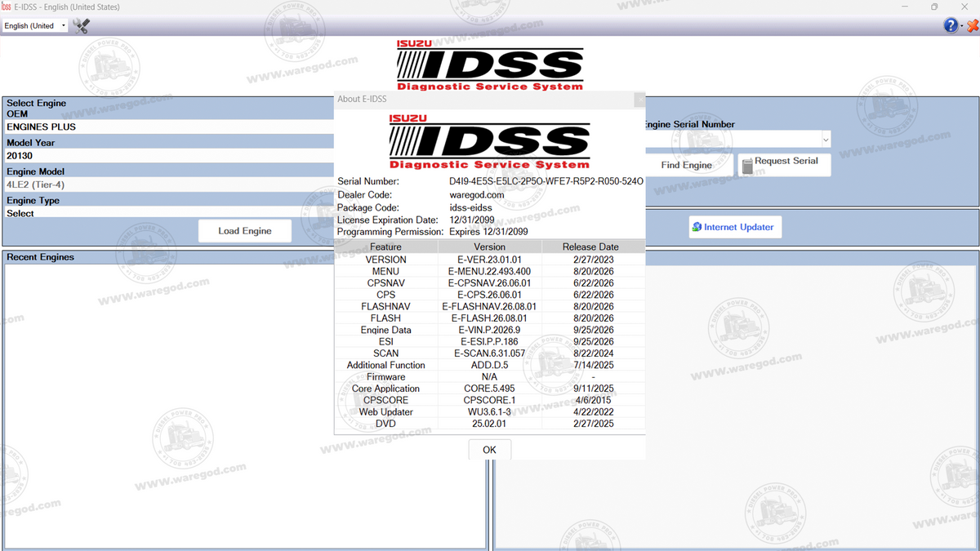Select the Additional Function row
The width and height of the screenshot is (980, 551).
(x=490, y=365)
